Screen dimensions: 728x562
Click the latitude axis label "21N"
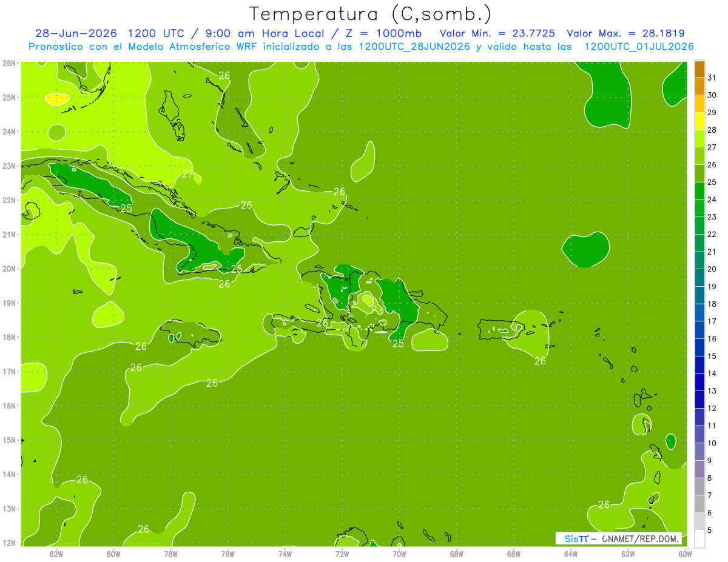coord(9,234)
